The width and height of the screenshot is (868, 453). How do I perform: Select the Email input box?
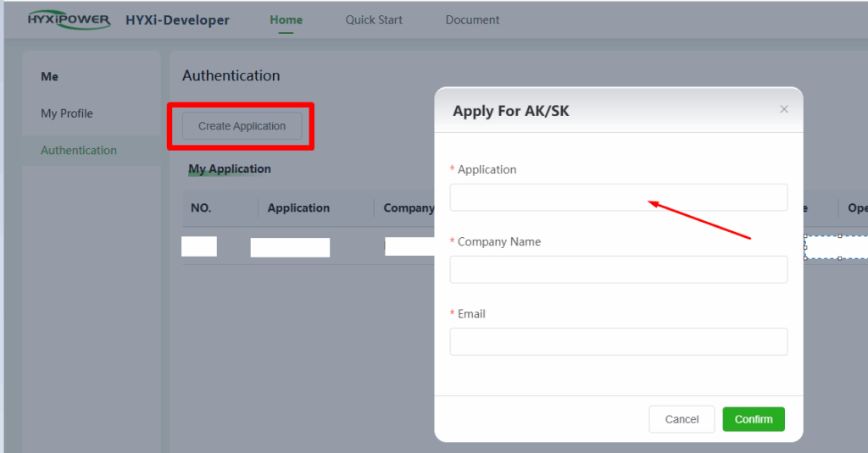click(x=618, y=341)
